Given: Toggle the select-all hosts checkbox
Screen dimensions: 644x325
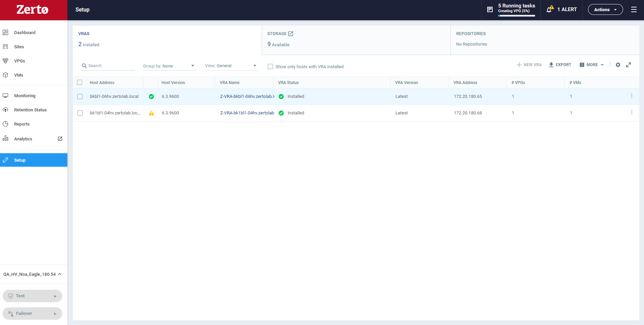Looking at the screenshot, I should pos(80,82).
